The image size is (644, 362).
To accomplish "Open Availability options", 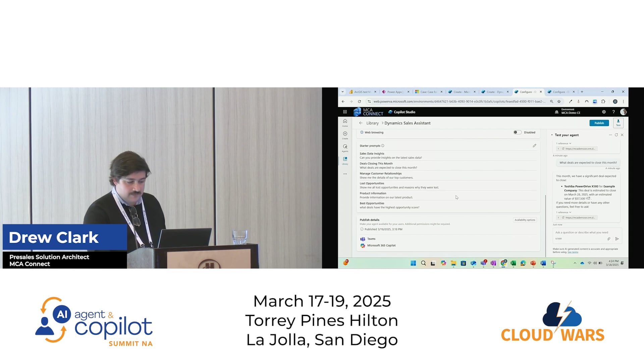I will [525, 220].
